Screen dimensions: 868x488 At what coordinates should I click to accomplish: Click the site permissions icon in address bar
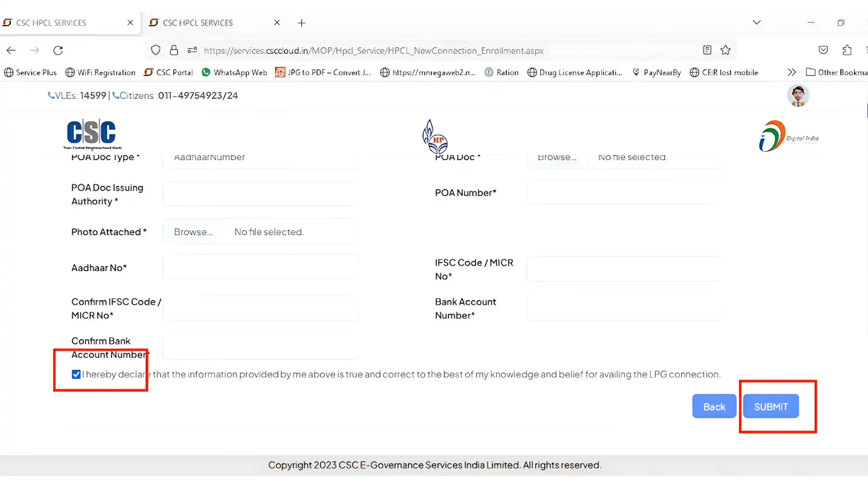point(192,50)
